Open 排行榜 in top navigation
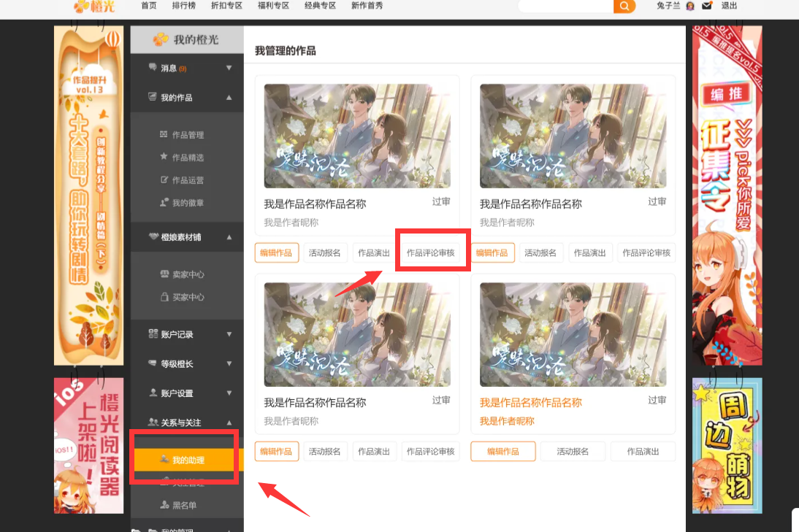This screenshot has width=799, height=532. 184,6
